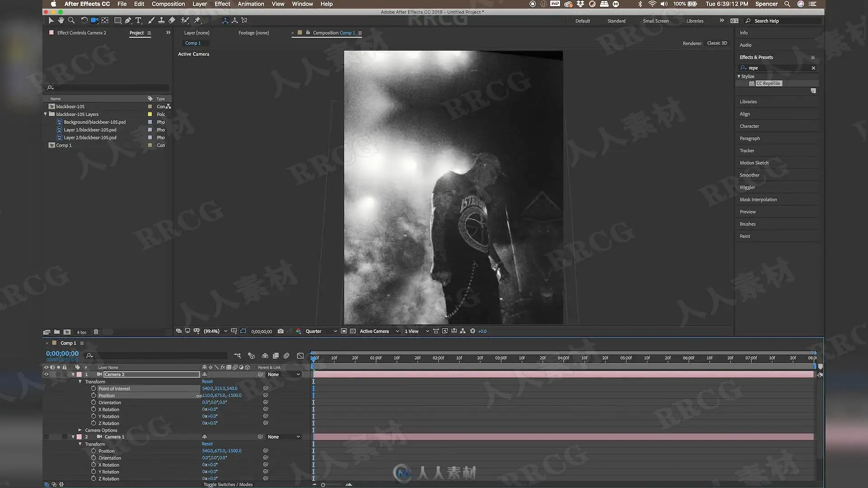Hide the Camera 2 layer eye

pos(46,375)
